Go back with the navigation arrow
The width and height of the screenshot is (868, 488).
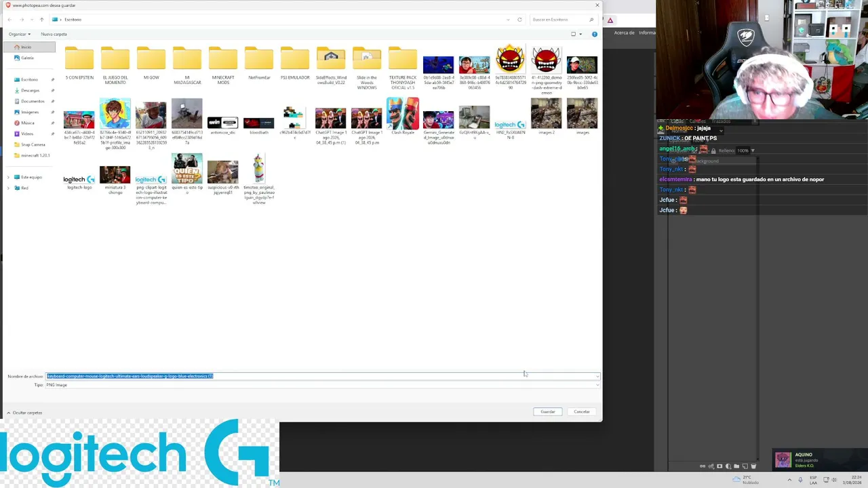click(9, 20)
